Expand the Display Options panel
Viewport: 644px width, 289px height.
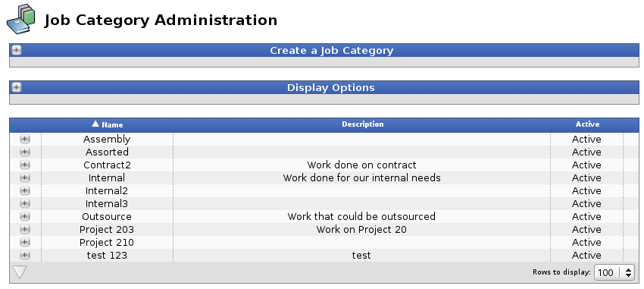[x=17, y=87]
